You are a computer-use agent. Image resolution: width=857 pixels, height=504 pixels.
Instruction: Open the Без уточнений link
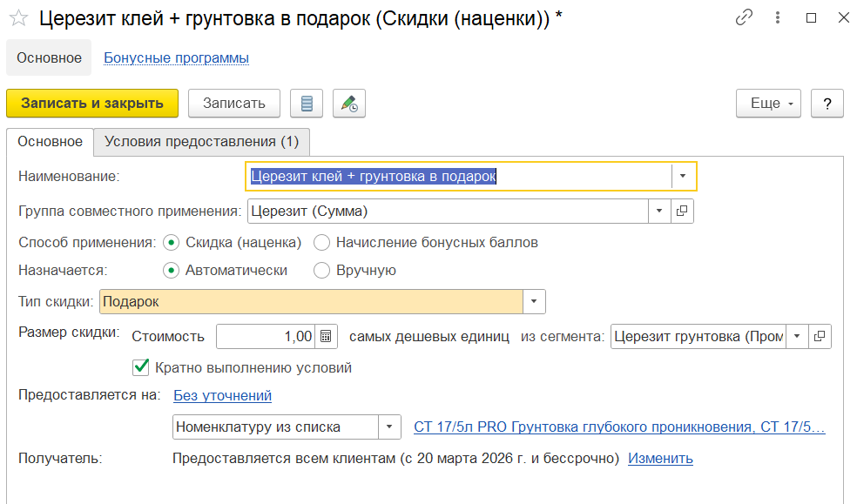222,396
